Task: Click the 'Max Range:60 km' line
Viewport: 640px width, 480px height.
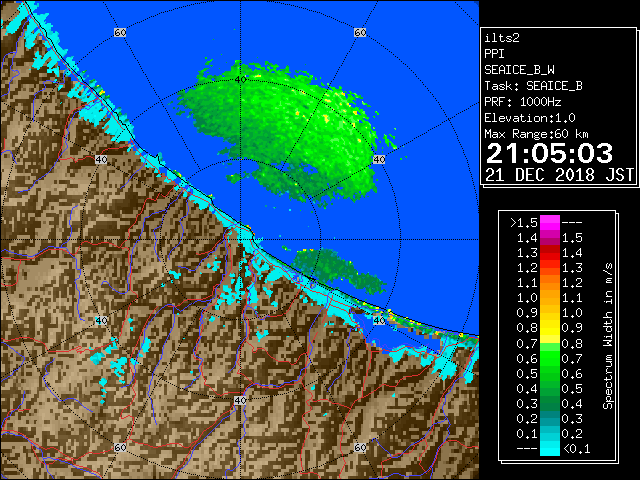Action: 536,134
